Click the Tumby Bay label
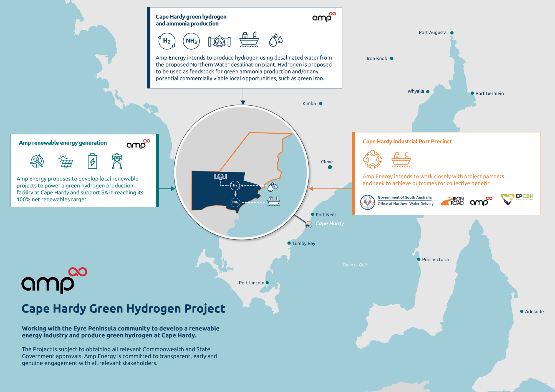The width and height of the screenshot is (555, 392). [x=304, y=243]
